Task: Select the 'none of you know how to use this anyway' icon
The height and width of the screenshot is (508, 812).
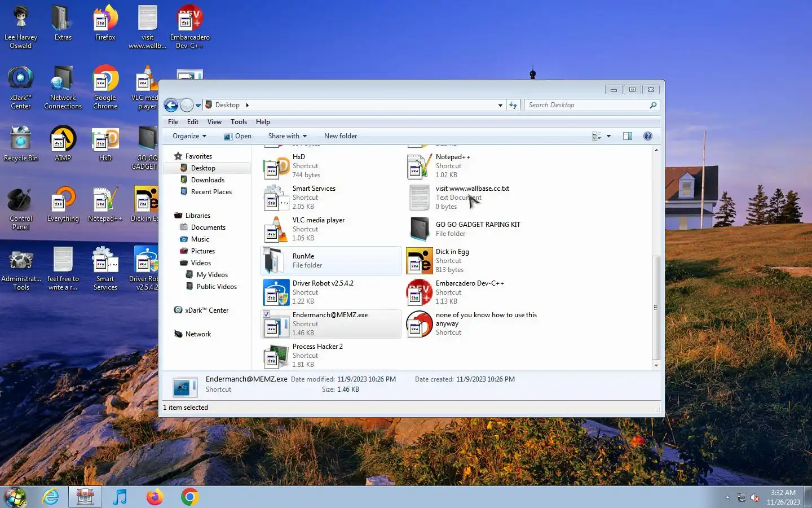Action: [x=420, y=324]
